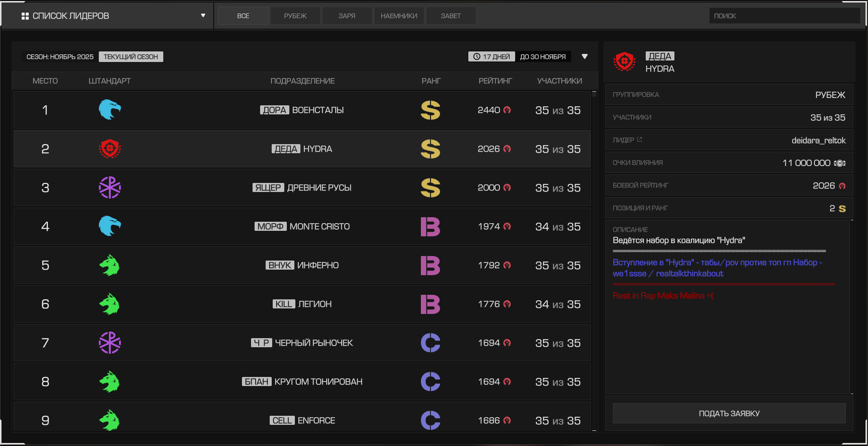Click the gold S rank icon for ВОЕНСТАЛЫ

pyautogui.click(x=430, y=110)
